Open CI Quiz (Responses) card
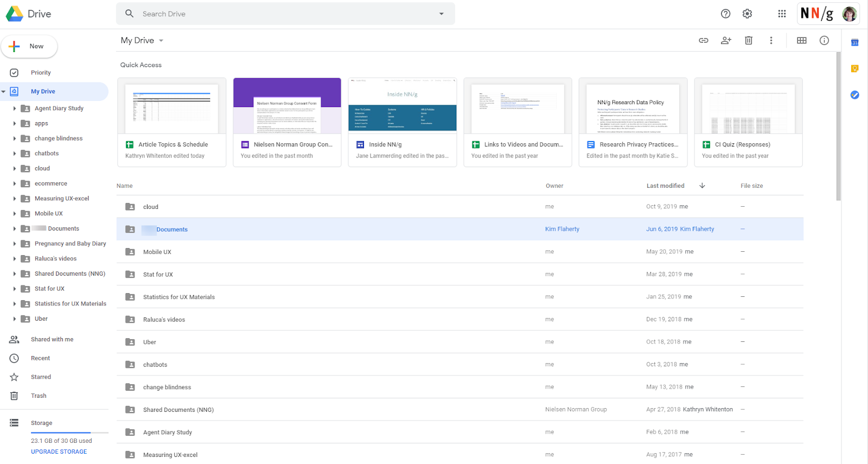868x464 pixels. [748, 122]
